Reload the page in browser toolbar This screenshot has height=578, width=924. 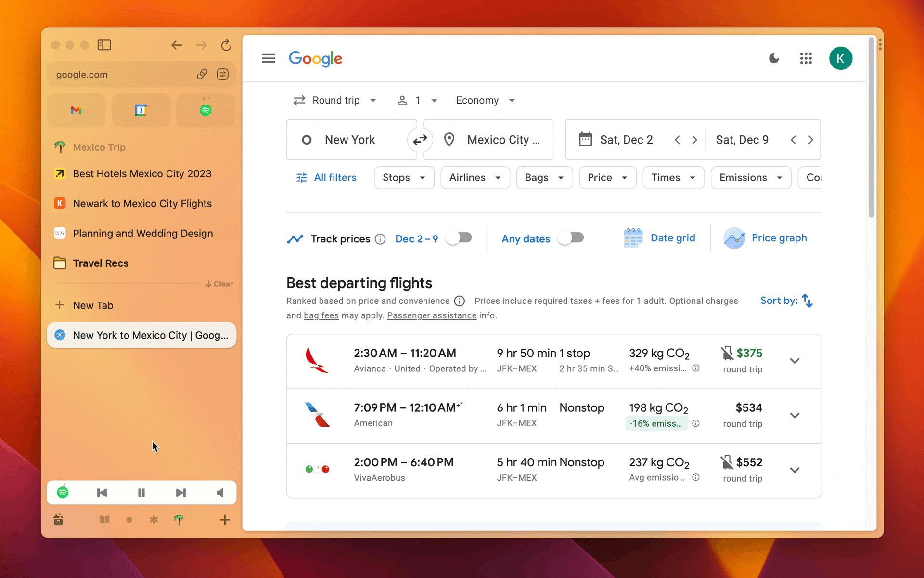tap(226, 45)
